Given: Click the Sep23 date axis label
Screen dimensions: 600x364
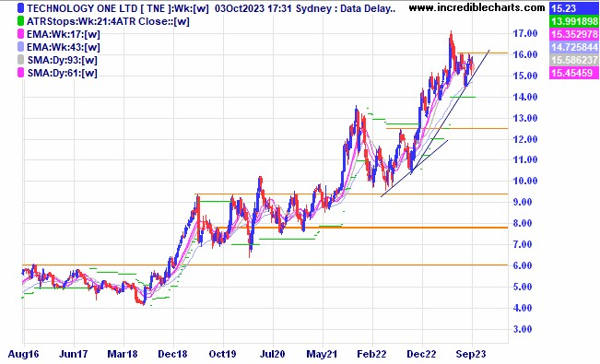Looking at the screenshot, I should 472,354.
